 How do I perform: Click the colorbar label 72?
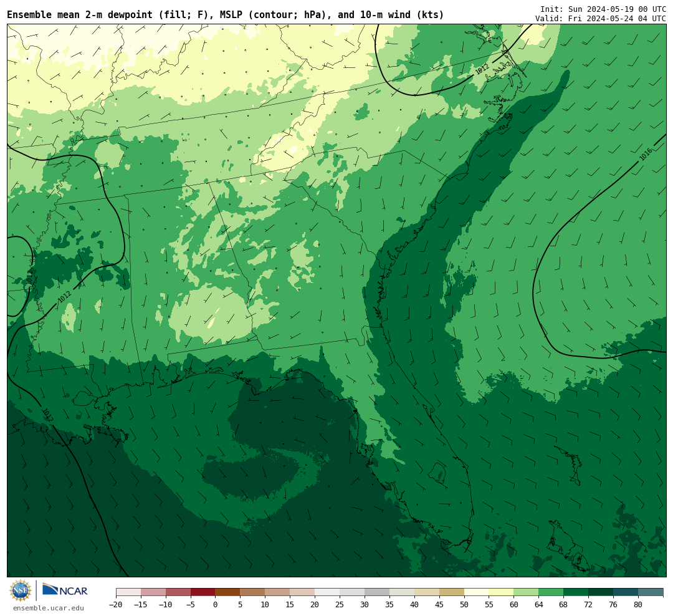[x=588, y=604]
